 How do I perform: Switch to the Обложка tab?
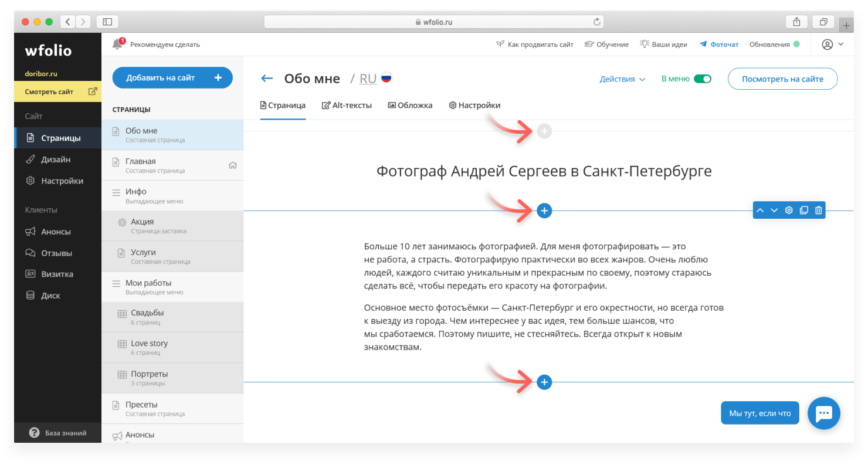(410, 106)
